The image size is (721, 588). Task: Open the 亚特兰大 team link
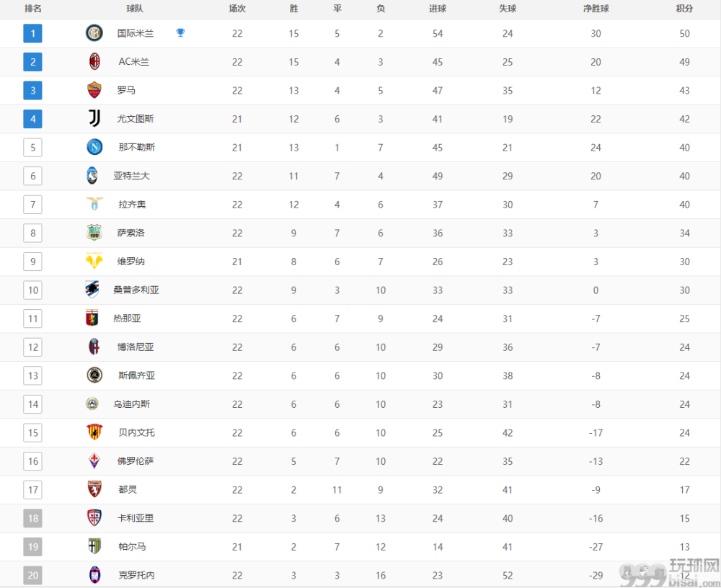tap(131, 176)
